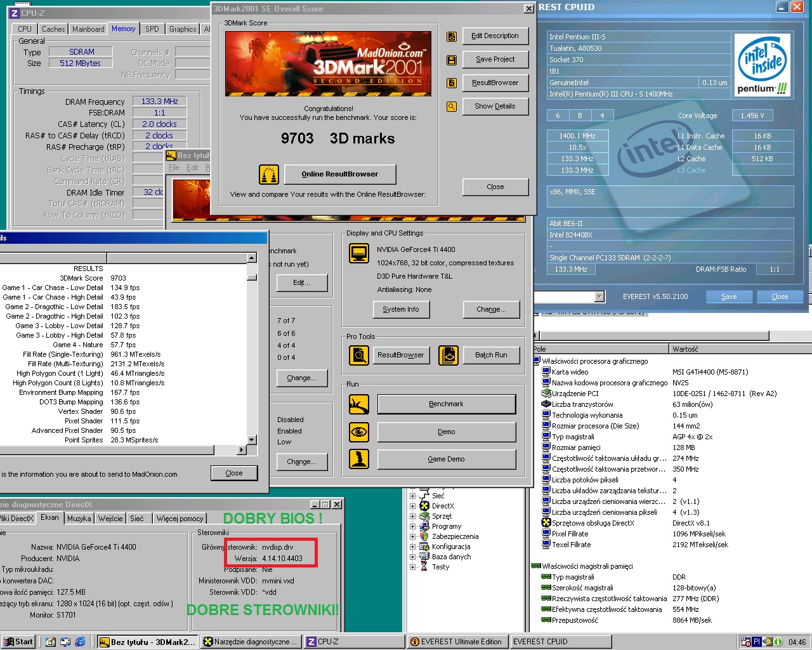Click the Konfiguracja icon in the EVEREST tree
812x650 pixels.
(x=424, y=547)
